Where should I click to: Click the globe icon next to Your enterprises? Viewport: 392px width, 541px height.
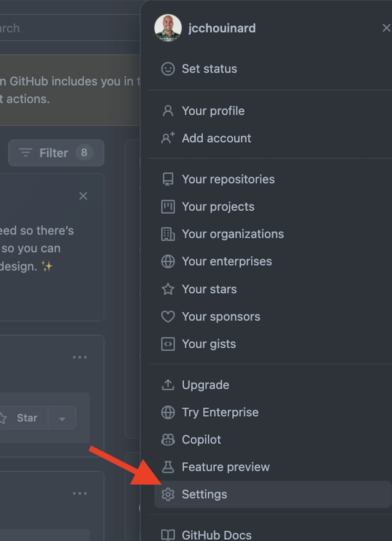168,261
